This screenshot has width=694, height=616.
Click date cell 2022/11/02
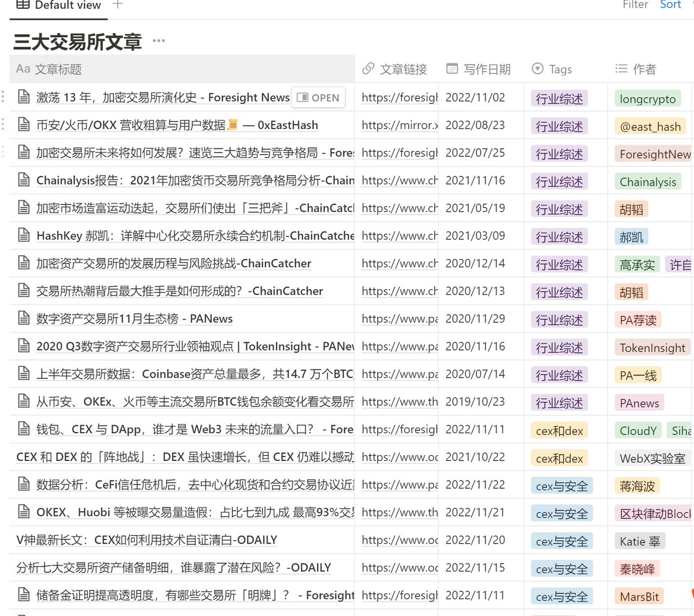[x=475, y=97]
